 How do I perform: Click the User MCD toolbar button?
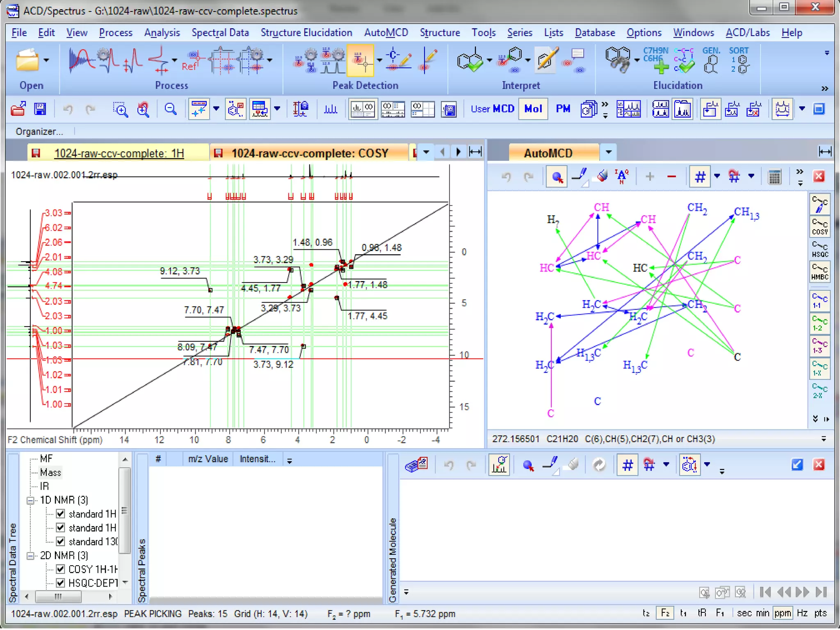point(492,109)
